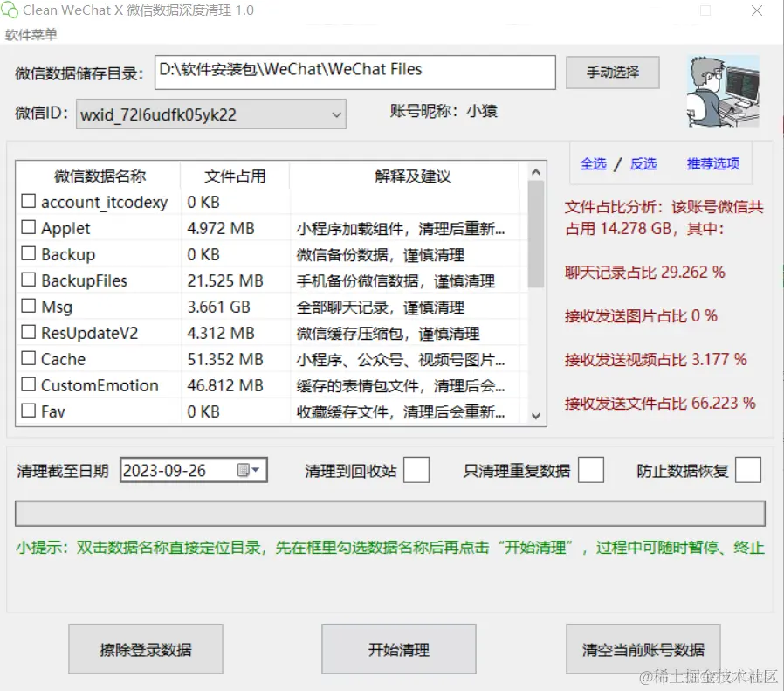Viewport: 784px width, 691px height.
Task: Click the WeChat logo icon in the title bar
Action: pos(10,10)
